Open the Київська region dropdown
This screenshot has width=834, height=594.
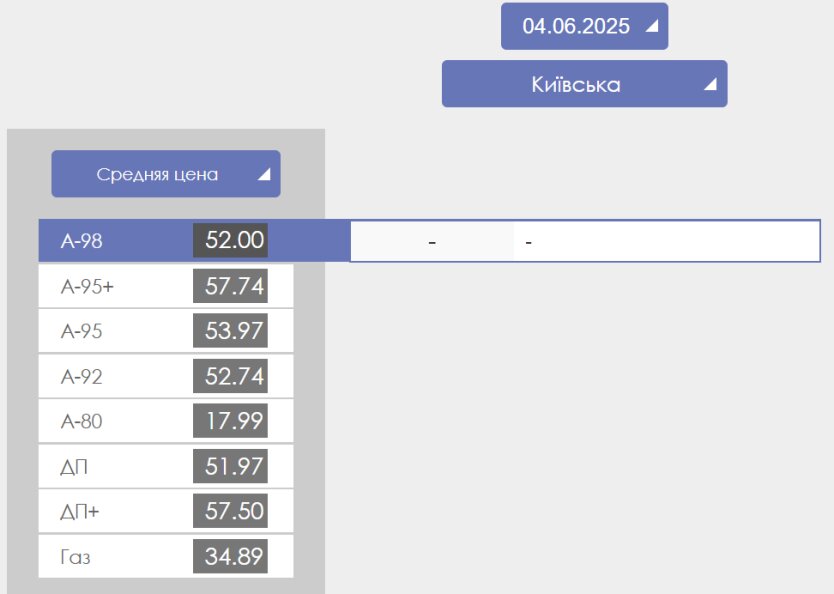click(x=584, y=83)
